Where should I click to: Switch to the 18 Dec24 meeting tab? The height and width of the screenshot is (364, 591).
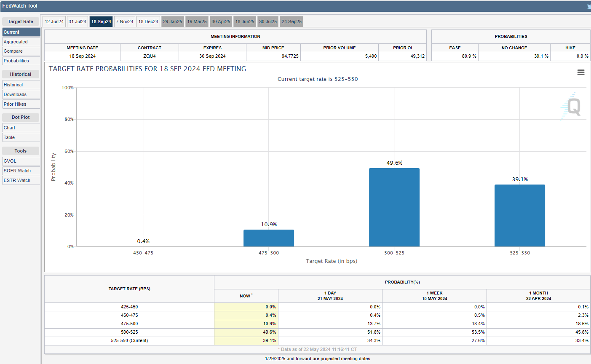coord(148,21)
